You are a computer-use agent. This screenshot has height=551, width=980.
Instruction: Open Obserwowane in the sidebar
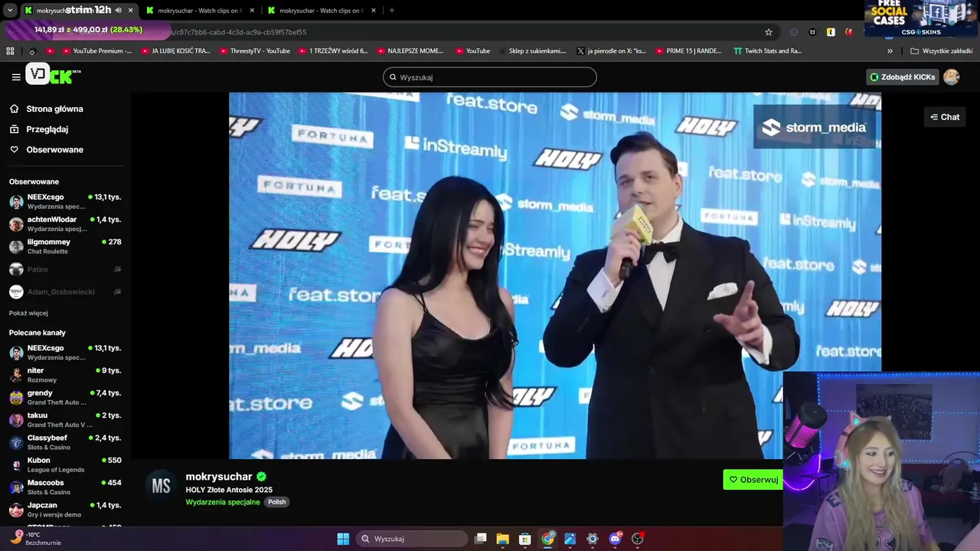tap(54, 150)
